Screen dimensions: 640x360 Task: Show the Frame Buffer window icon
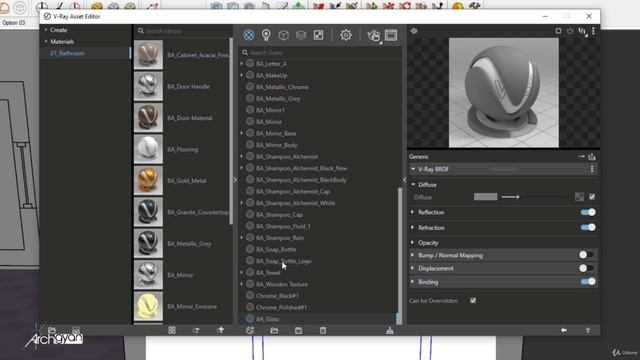tap(391, 35)
